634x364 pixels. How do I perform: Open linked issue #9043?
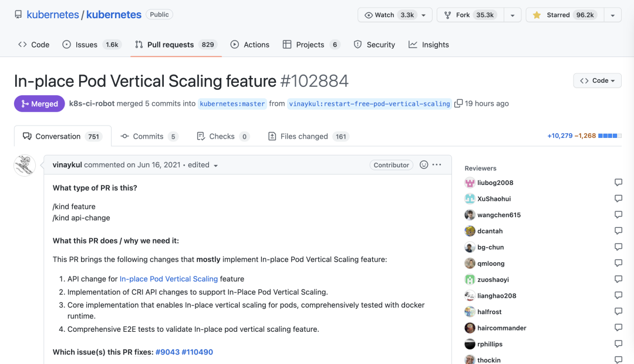167,352
